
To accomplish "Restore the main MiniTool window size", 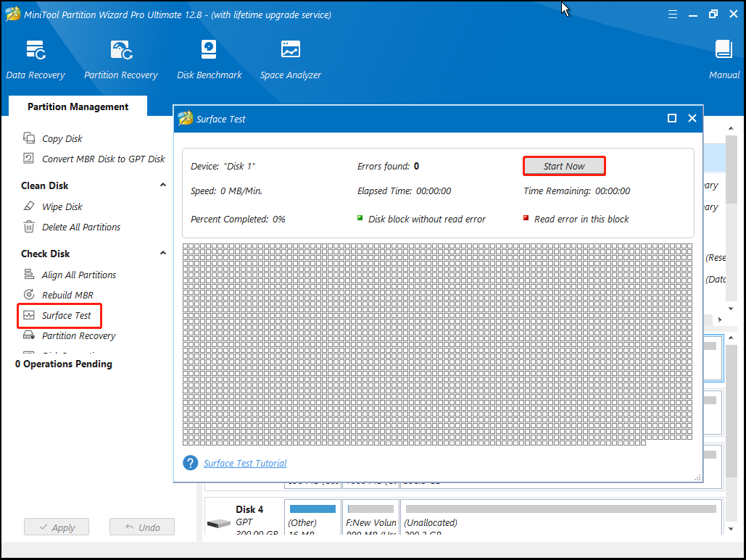I will (713, 14).
